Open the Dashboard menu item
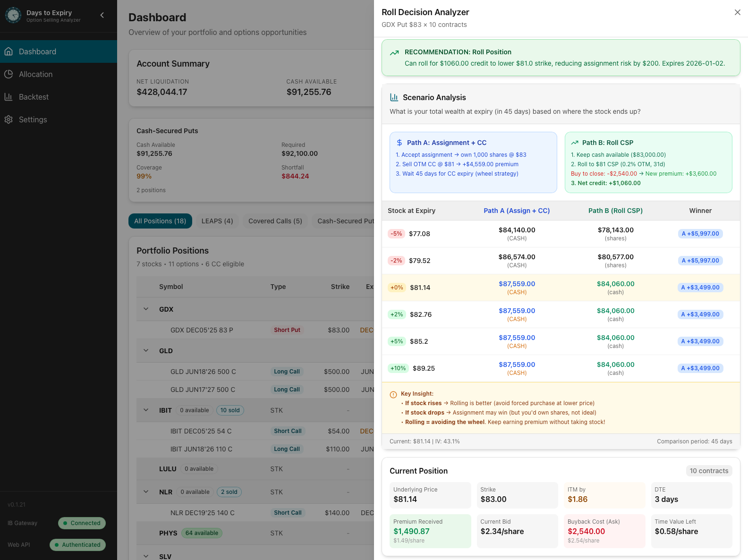Image resolution: width=748 pixels, height=560 pixels. pos(59,51)
